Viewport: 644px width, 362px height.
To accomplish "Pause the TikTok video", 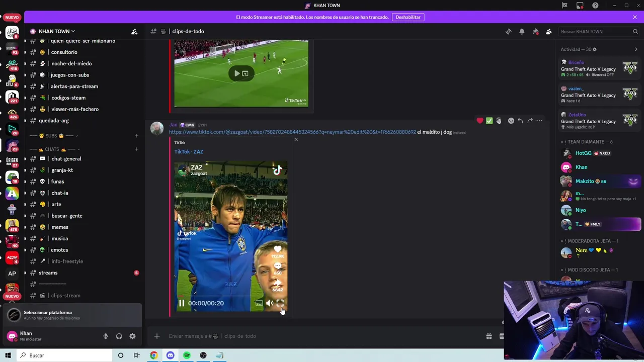I will 182,303.
